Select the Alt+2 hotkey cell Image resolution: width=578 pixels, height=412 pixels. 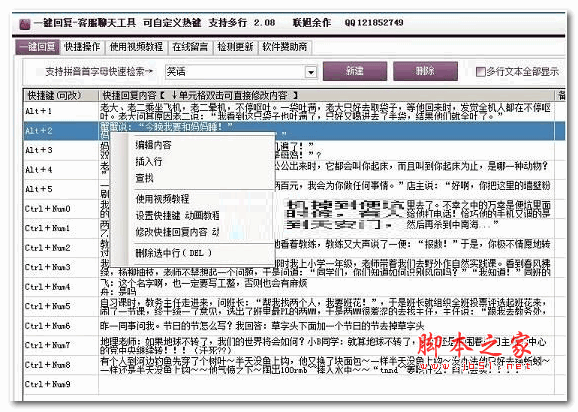[x=61, y=130]
